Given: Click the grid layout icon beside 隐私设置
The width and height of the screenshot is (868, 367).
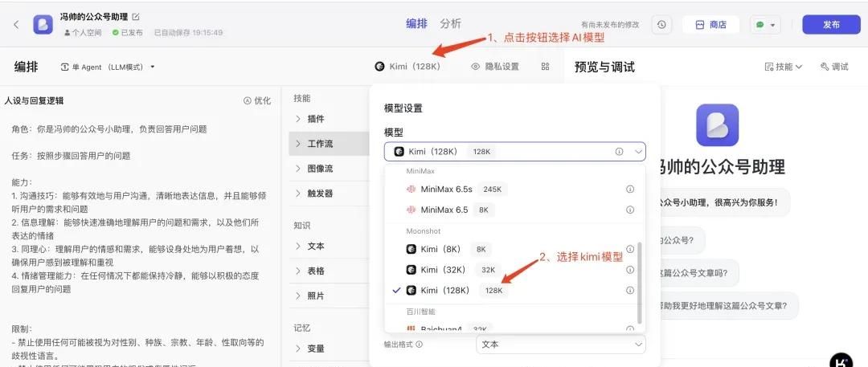Looking at the screenshot, I should (x=545, y=67).
